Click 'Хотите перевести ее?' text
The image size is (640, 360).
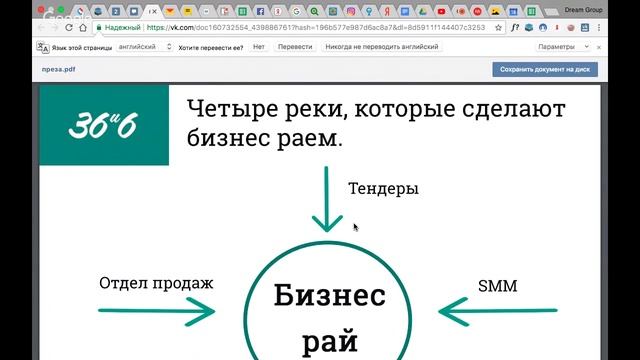[211, 48]
